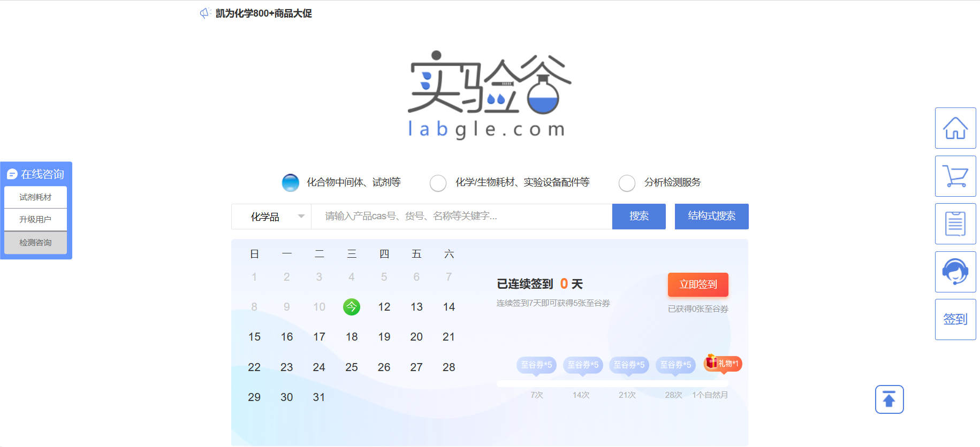
Task: Select 化合物中间体、试剂等 radio option
Action: [x=291, y=183]
